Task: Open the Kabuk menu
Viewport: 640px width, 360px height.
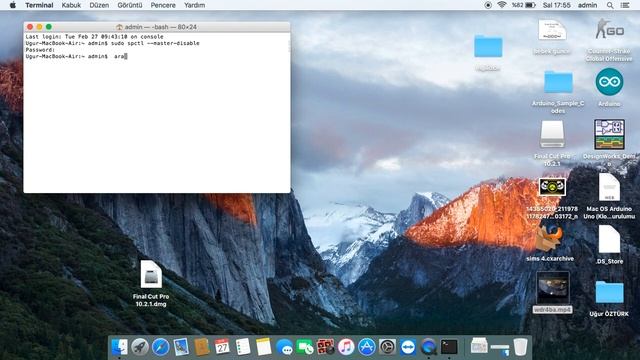Action: [x=71, y=5]
